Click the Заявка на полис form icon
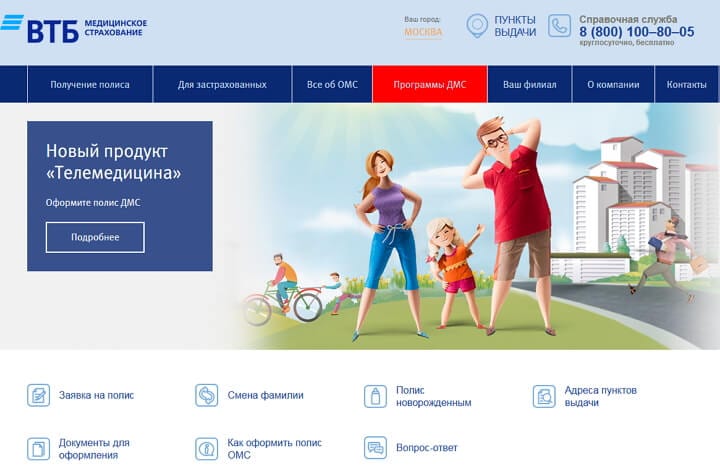The height and width of the screenshot is (474, 720). point(38,395)
